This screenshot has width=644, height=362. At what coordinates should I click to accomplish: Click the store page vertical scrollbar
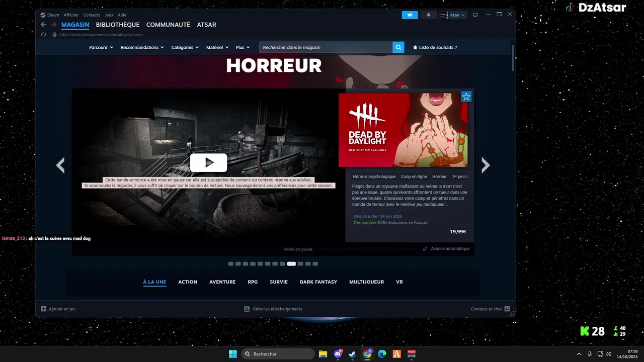coord(513,58)
